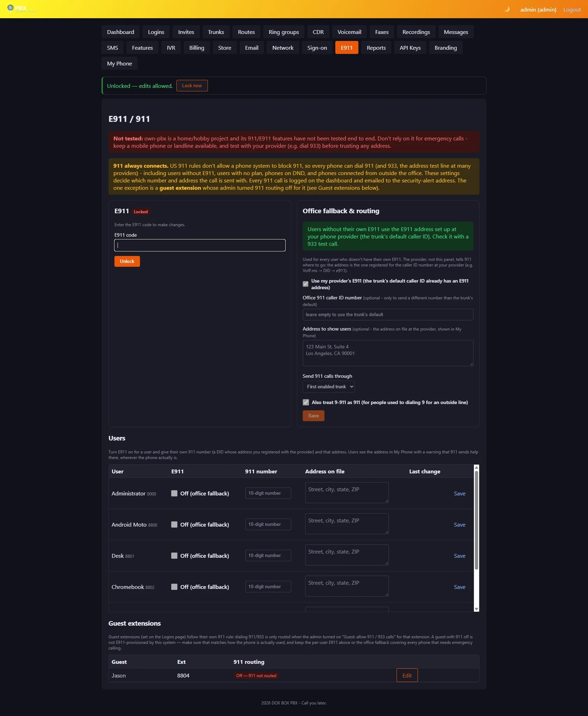
Task: Save Administrator's E911 row
Action: click(x=460, y=493)
